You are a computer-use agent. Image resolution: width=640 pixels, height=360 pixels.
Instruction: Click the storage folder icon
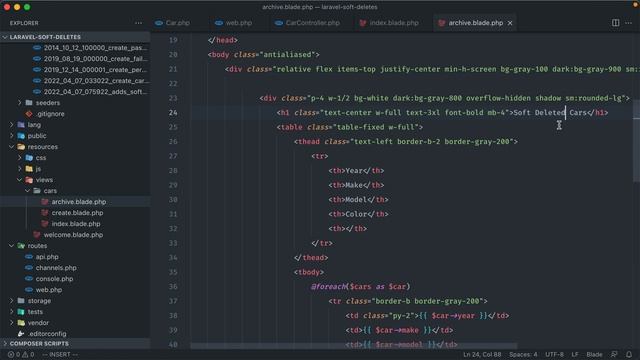[21, 301]
